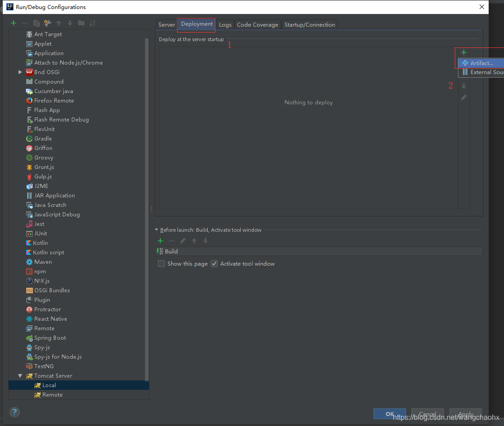
Task: Collapse Before launch section
Action: (157, 230)
